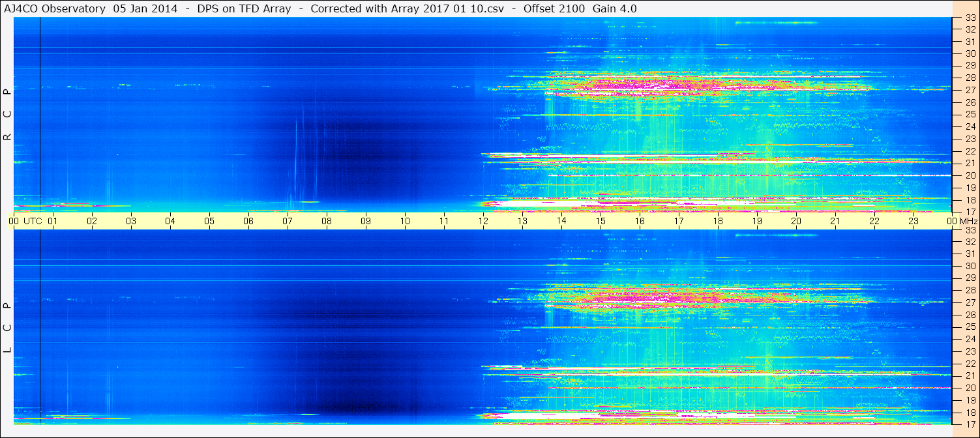Select the 03 hour tick on time axis

[x=131, y=221]
